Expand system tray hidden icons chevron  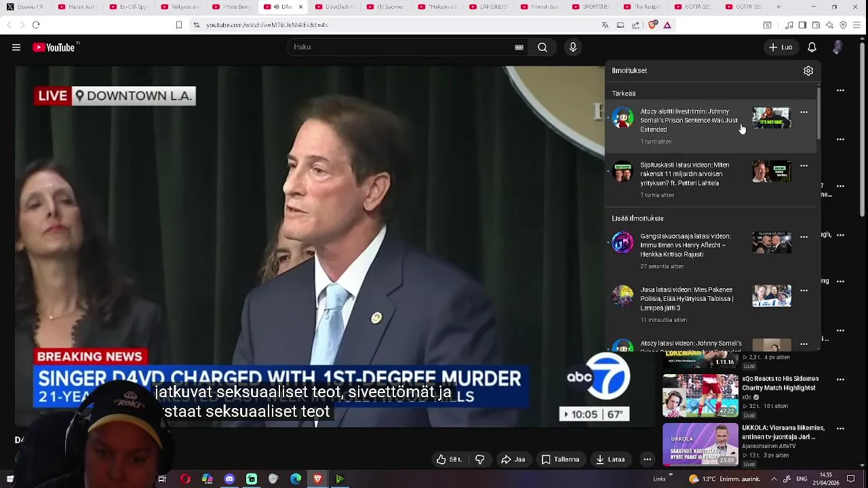click(774, 479)
